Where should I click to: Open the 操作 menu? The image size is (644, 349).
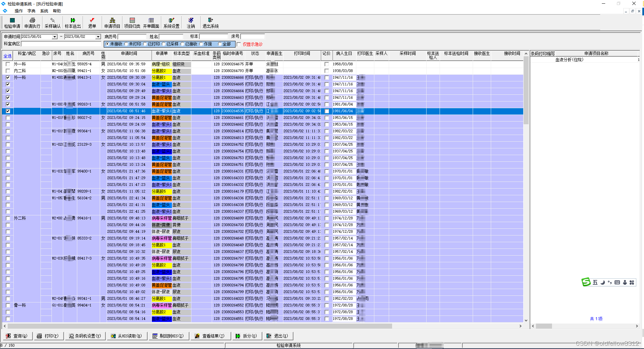(x=19, y=11)
